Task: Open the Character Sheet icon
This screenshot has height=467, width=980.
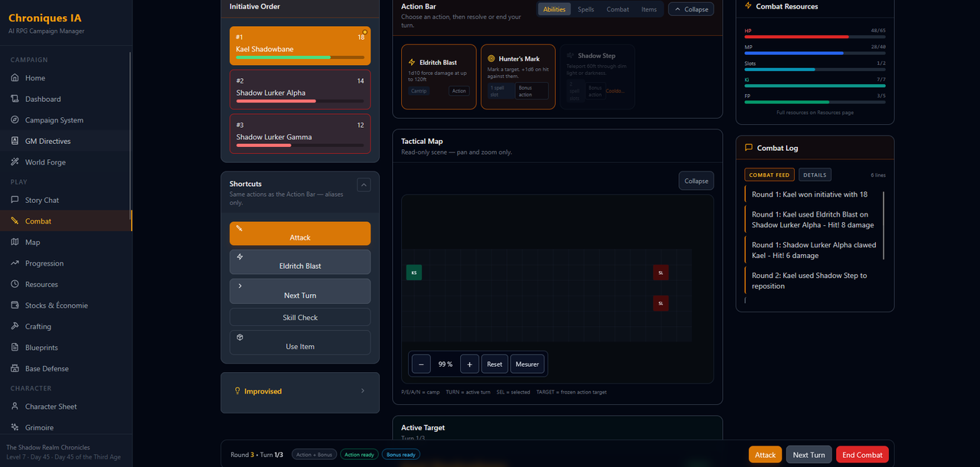Action: (x=15, y=407)
